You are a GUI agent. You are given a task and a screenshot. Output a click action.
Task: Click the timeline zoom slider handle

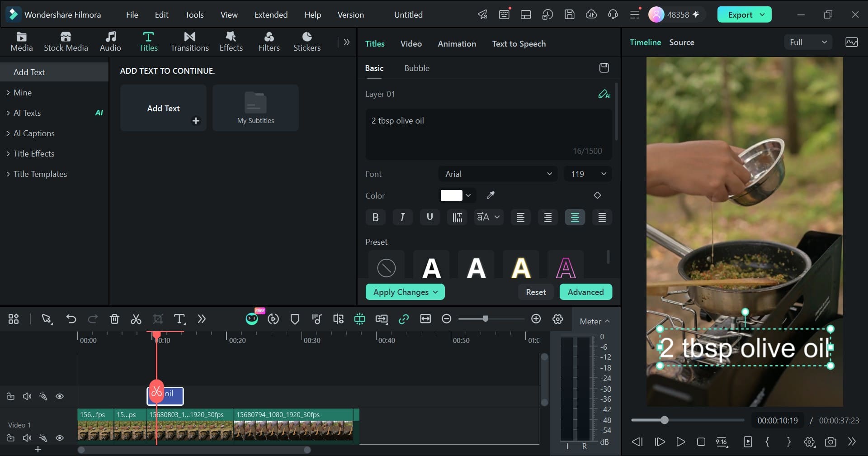coord(485,319)
